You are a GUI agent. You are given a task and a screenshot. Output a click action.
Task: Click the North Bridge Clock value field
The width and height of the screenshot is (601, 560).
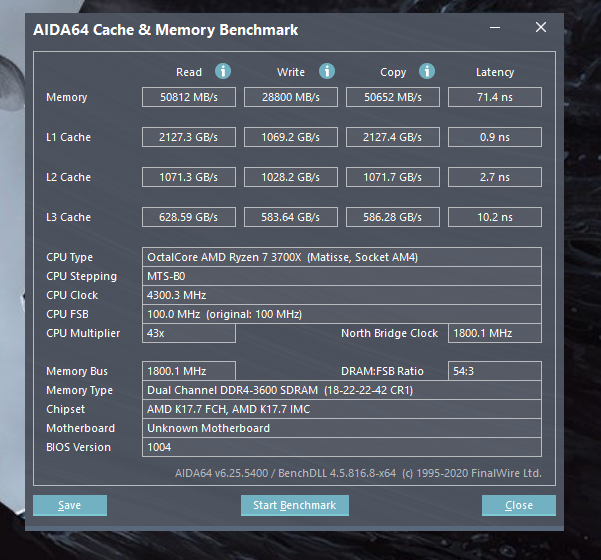494,333
